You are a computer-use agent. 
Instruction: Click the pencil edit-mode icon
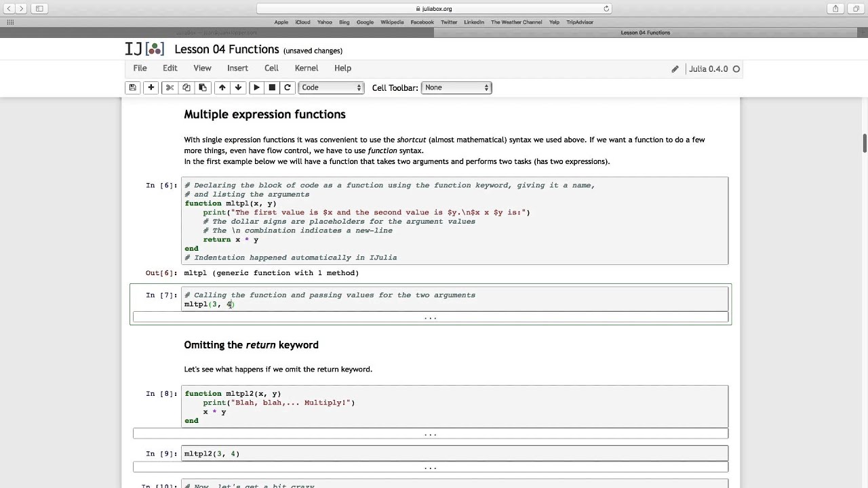click(x=675, y=68)
